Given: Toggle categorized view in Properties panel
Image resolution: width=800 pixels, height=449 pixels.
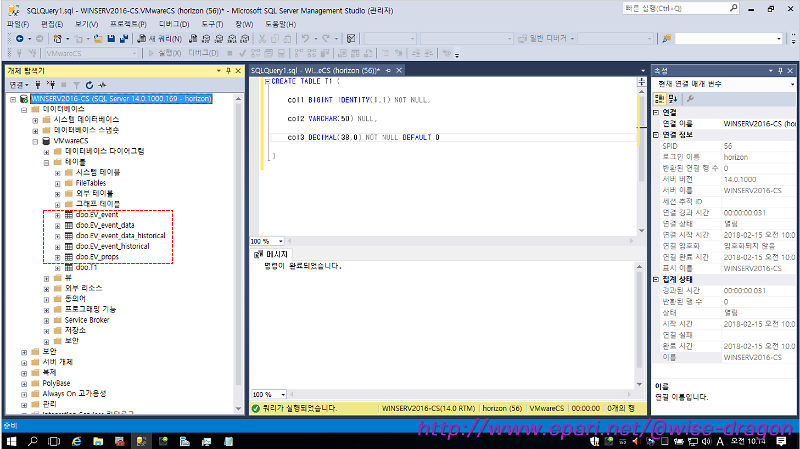Looking at the screenshot, I should (x=659, y=98).
